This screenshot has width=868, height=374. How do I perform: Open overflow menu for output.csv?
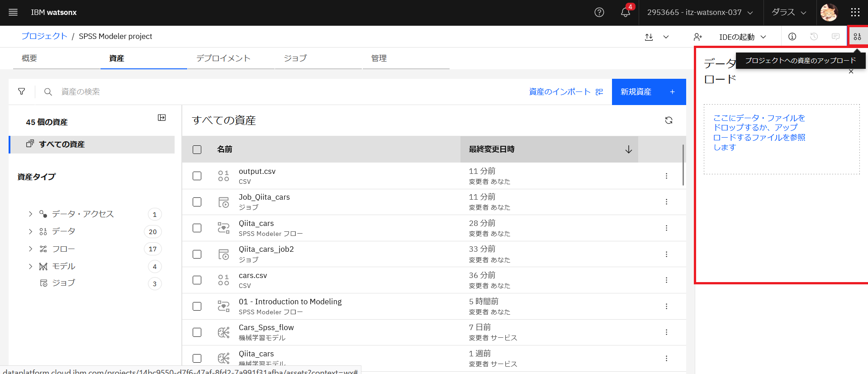[666, 176]
